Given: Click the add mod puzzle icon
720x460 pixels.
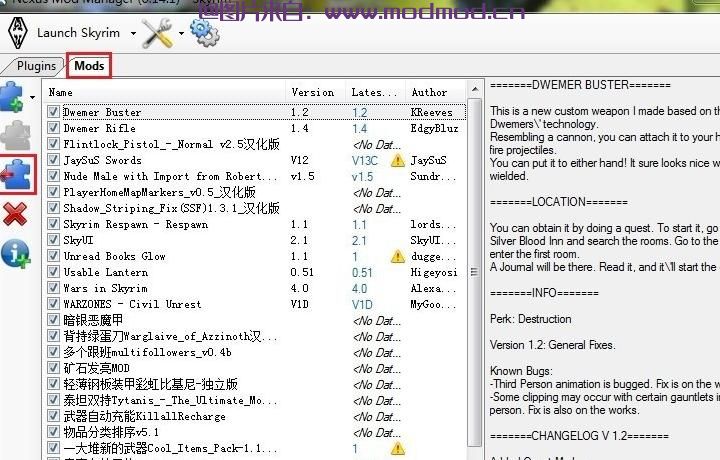Looking at the screenshot, I should (12, 97).
